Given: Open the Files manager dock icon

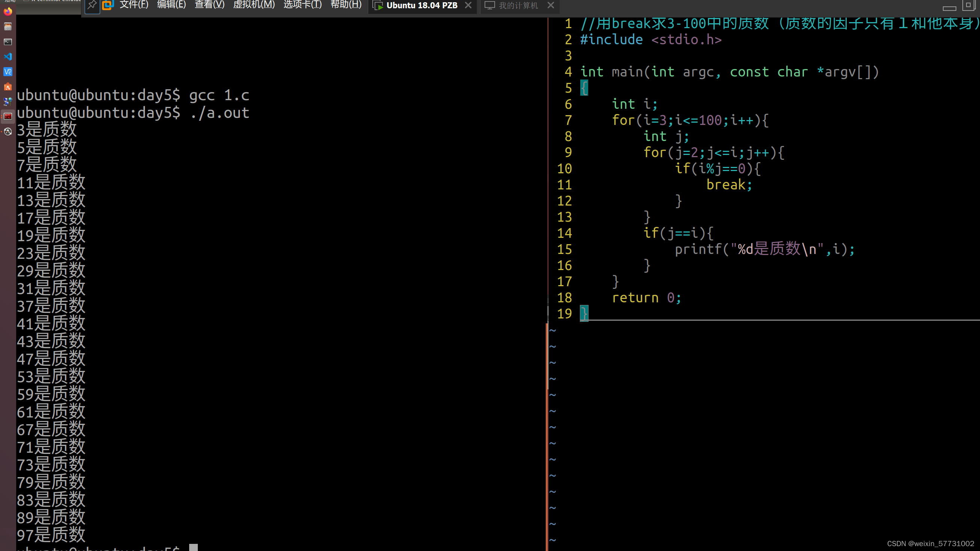Looking at the screenshot, I should coord(8,27).
